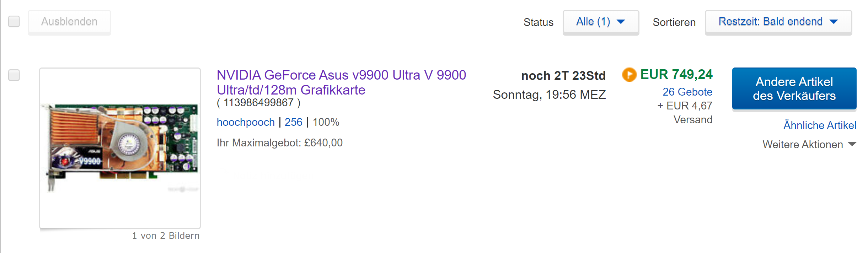The image size is (868, 253).
Task: Click the orange bidding status icon beside the price
Action: 629,75
